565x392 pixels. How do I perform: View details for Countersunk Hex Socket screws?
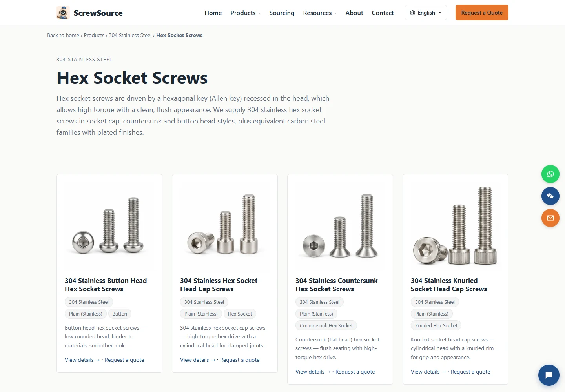pyautogui.click(x=313, y=372)
